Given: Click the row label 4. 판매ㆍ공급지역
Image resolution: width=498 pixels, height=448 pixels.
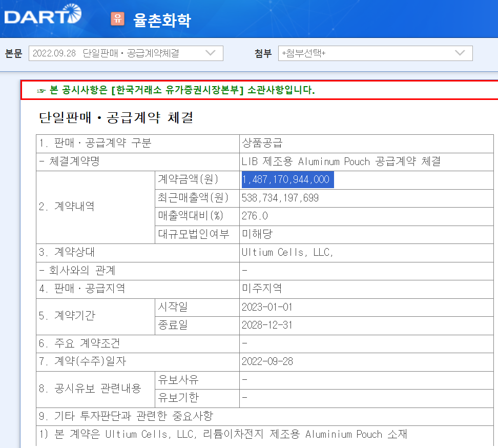Looking at the screenshot, I should tap(82, 289).
